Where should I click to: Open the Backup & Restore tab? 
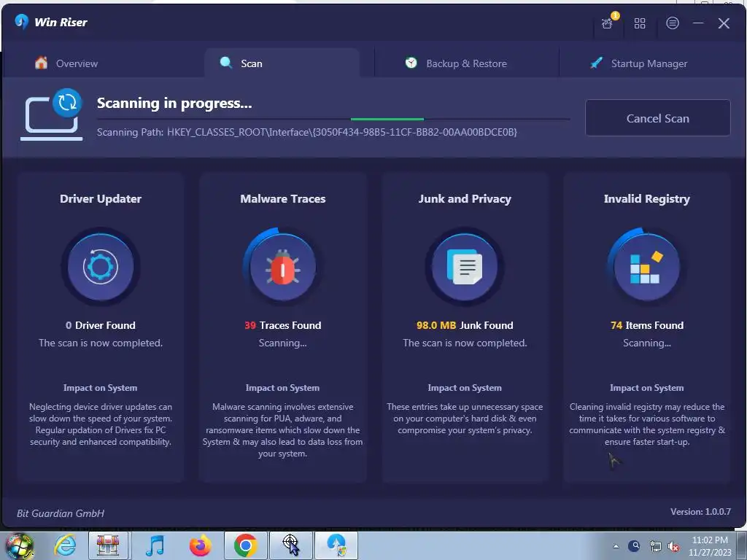point(457,63)
